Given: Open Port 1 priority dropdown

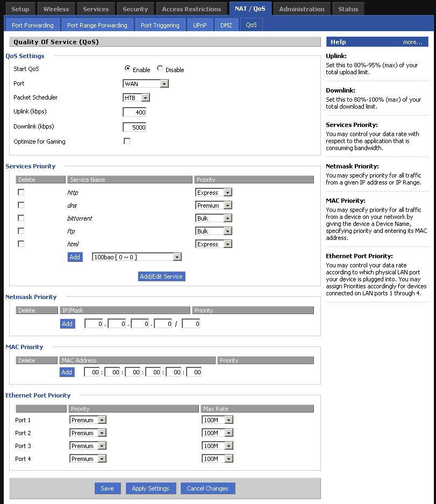Looking at the screenshot, I should click(x=88, y=420).
